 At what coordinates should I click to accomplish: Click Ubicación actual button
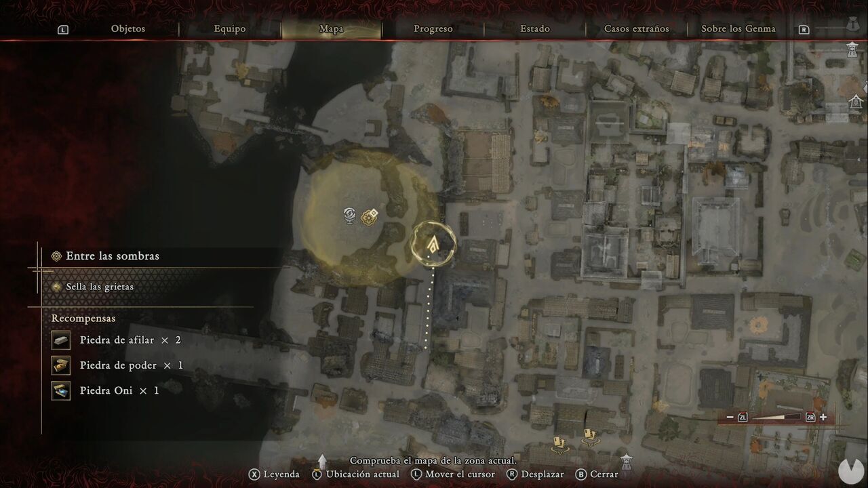click(355, 474)
